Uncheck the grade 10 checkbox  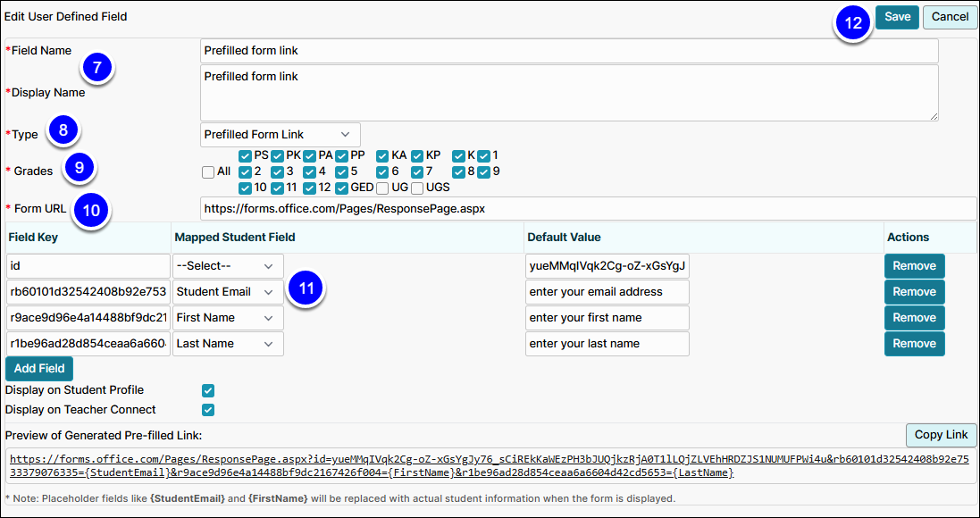(x=245, y=188)
